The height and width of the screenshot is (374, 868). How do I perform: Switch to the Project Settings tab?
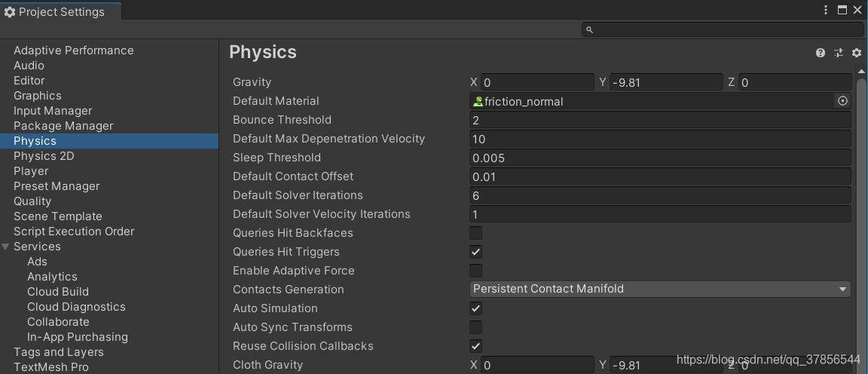click(60, 12)
